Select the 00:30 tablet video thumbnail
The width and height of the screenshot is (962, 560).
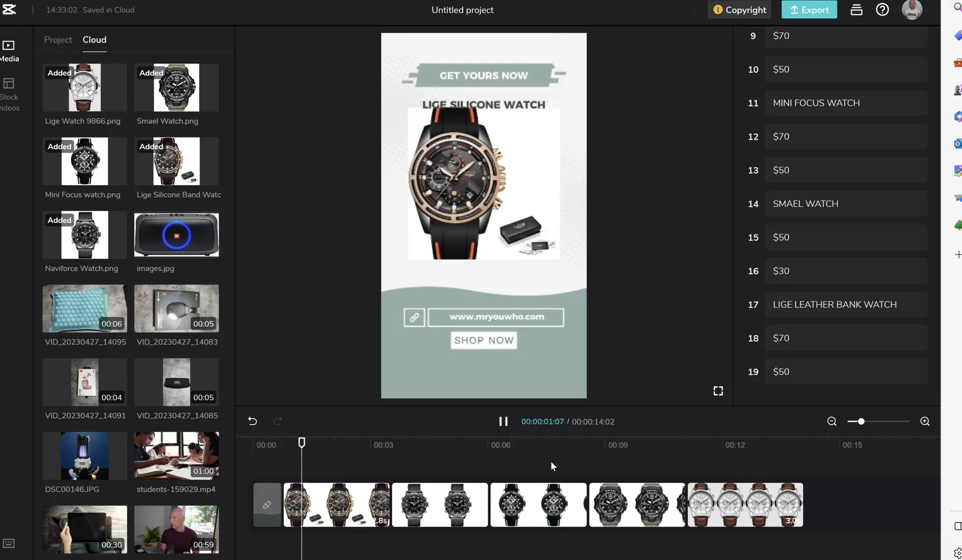coord(85,529)
